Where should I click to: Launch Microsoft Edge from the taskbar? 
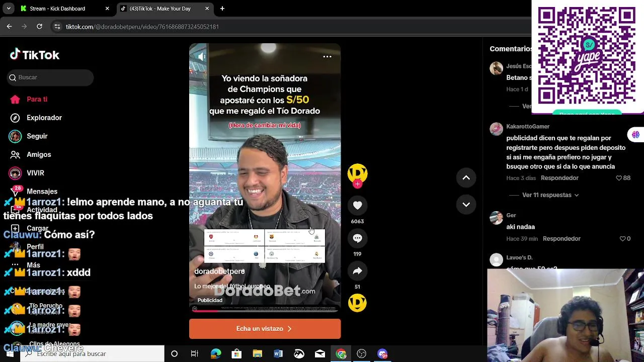tap(216, 354)
